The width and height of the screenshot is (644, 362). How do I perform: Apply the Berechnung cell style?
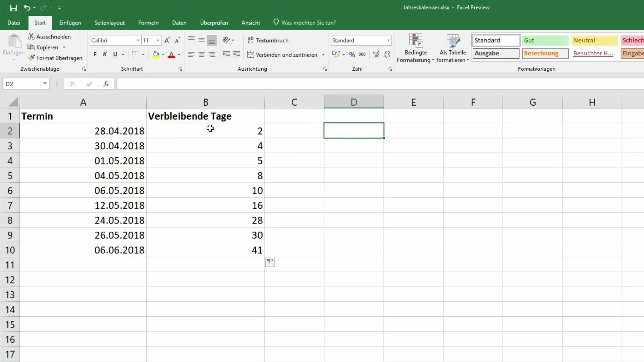pyautogui.click(x=545, y=53)
